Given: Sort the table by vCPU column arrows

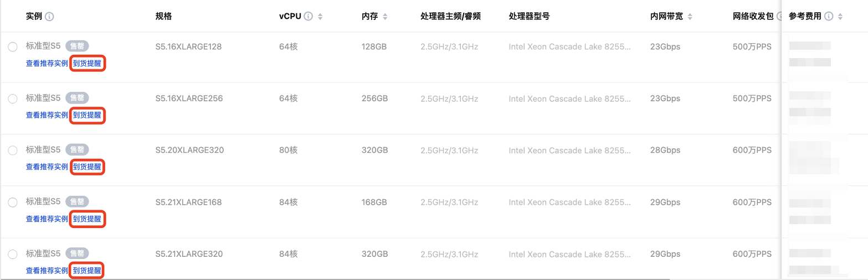Looking at the screenshot, I should 320,17.
